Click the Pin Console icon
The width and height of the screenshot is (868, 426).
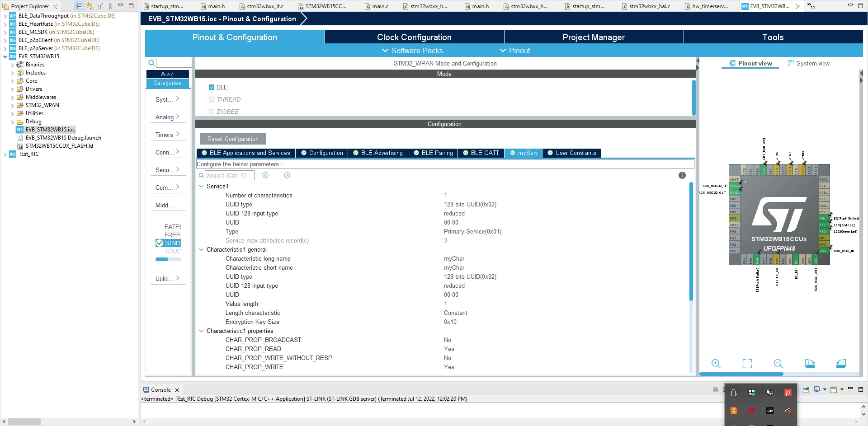(x=807, y=389)
